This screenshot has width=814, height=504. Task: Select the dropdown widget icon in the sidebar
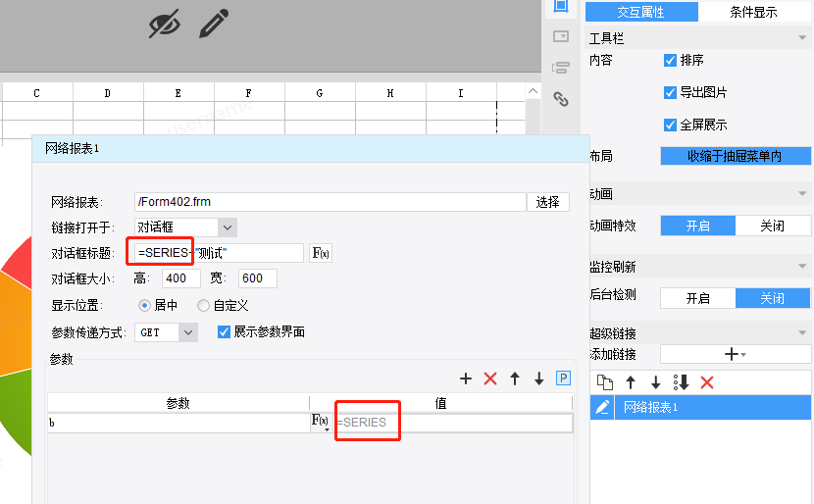[561, 36]
